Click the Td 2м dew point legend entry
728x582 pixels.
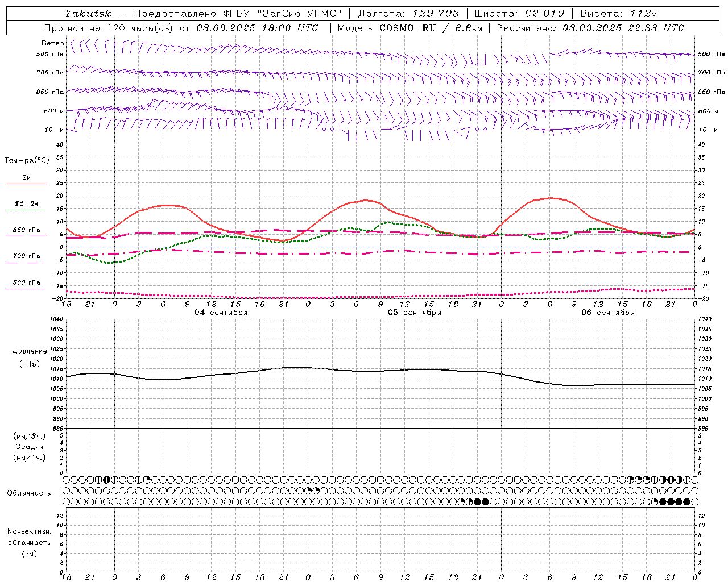[x=27, y=203]
